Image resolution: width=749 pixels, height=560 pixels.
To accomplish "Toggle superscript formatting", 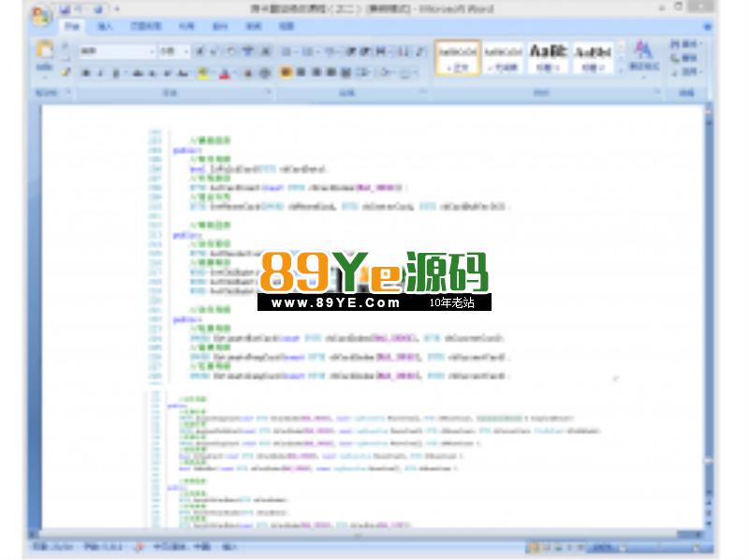I will tap(168, 73).
